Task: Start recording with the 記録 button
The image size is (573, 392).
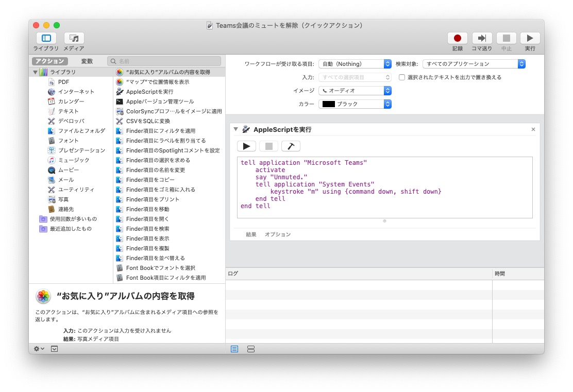Action: [457, 38]
